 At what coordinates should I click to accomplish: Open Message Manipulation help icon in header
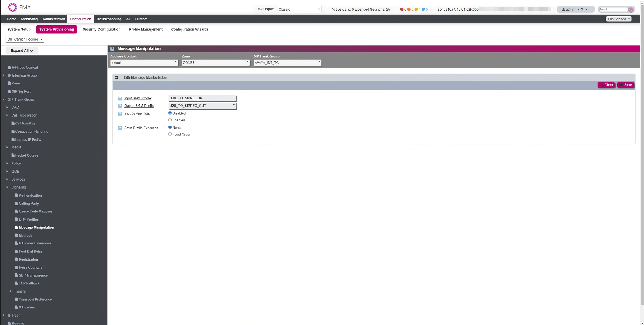click(112, 49)
